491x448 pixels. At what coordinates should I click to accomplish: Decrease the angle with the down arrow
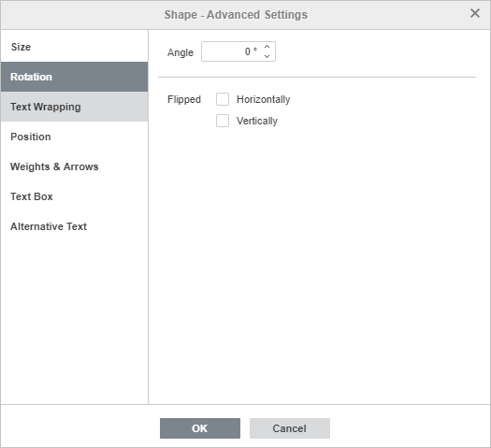coord(267,56)
